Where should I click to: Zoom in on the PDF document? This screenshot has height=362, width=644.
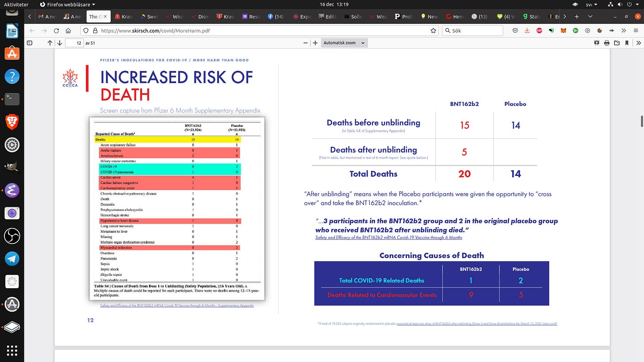315,43
